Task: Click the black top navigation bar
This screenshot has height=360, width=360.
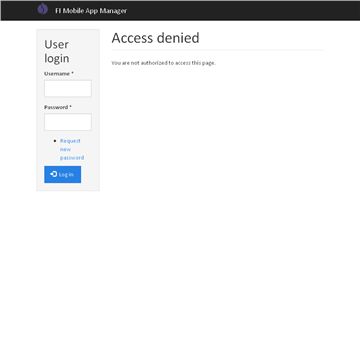Action: click(180, 11)
